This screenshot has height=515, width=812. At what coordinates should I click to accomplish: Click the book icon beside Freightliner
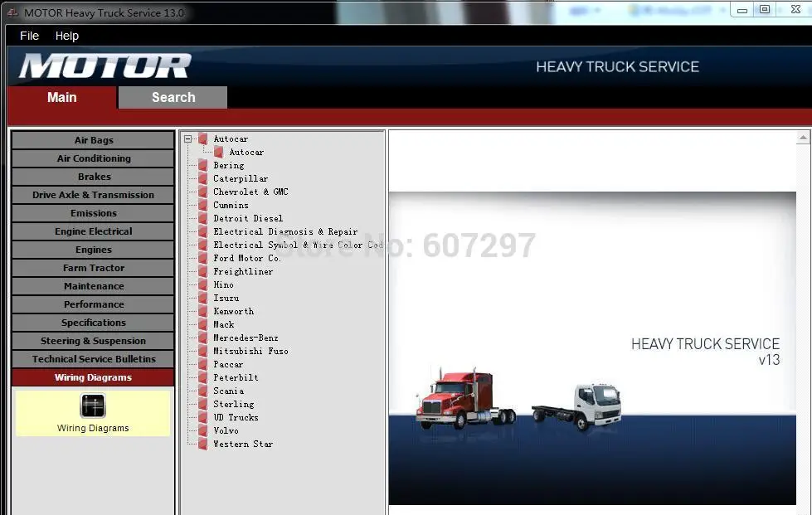[x=203, y=272]
